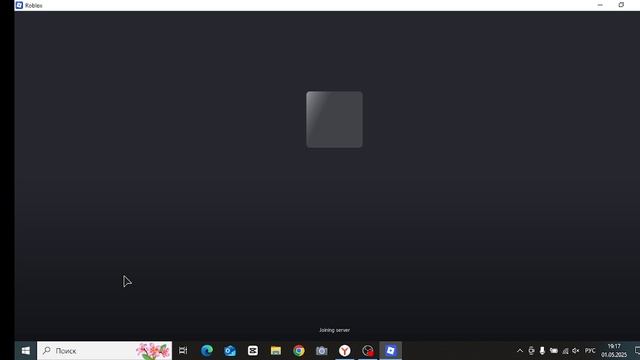Screen dimensions: 640x360
Task: Click the Joining server status text
Action: 334,330
